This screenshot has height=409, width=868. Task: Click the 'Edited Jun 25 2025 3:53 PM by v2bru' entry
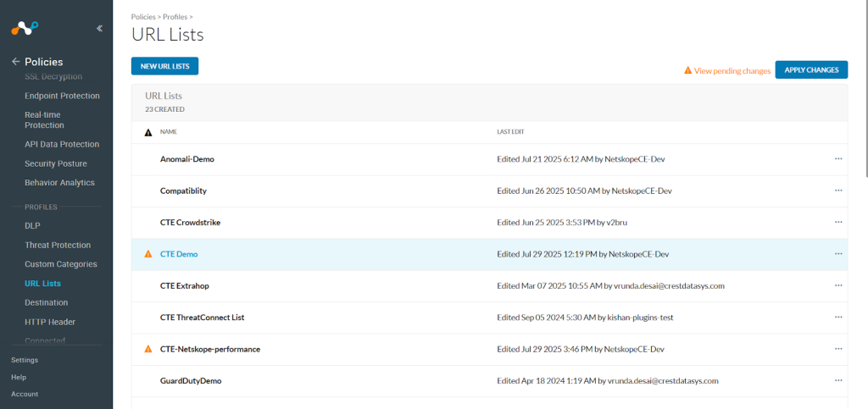tap(562, 222)
